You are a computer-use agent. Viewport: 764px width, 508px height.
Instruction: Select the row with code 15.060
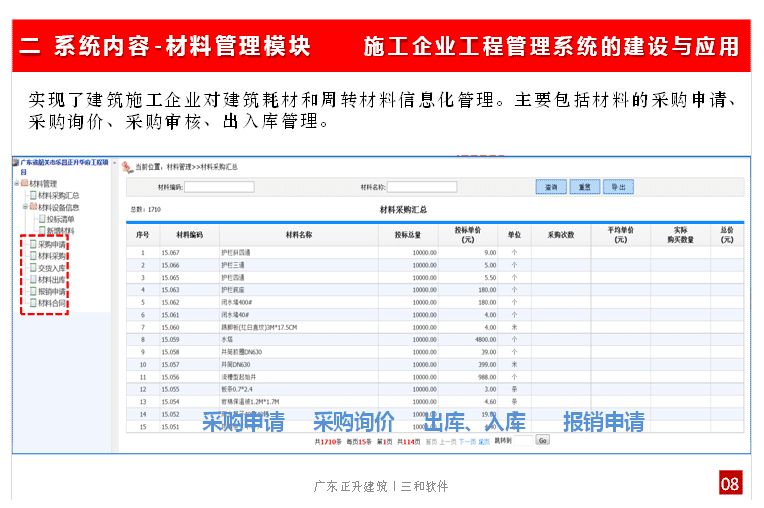click(x=435, y=327)
